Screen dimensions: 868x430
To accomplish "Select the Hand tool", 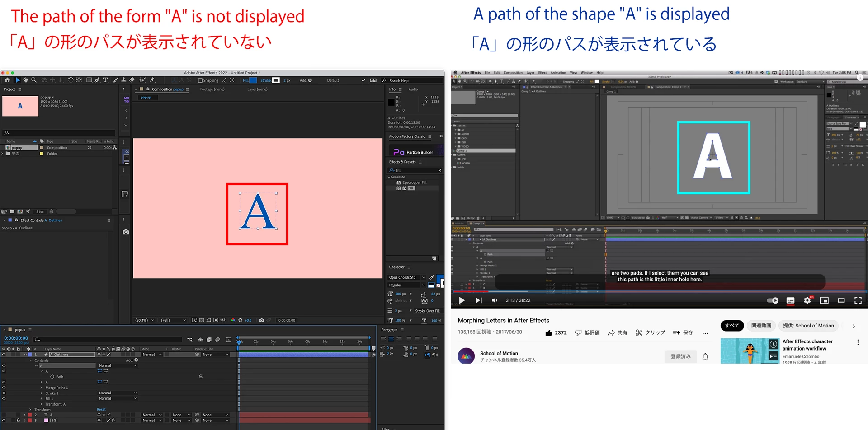I will pyautogui.click(x=26, y=80).
